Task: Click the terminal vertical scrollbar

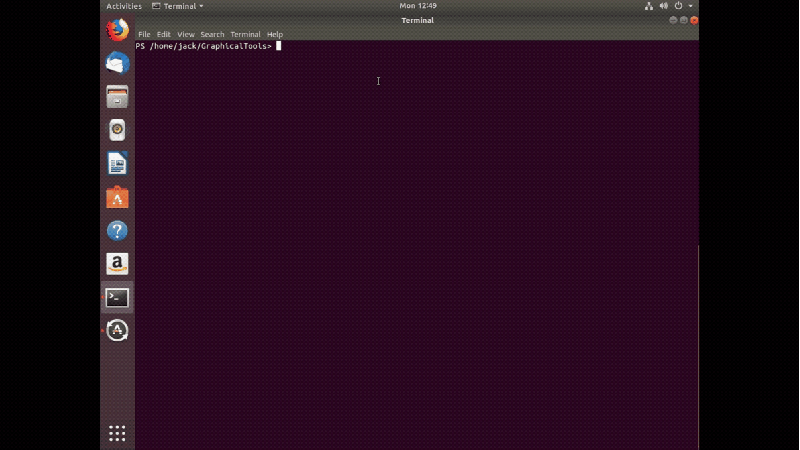Action: [x=698, y=347]
